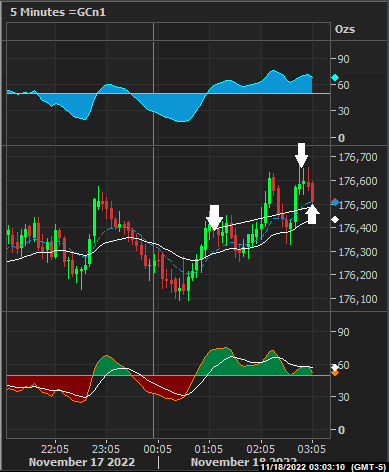389x472 pixels.
Task: Click the 22:05 time axis label
Action: tap(55, 449)
